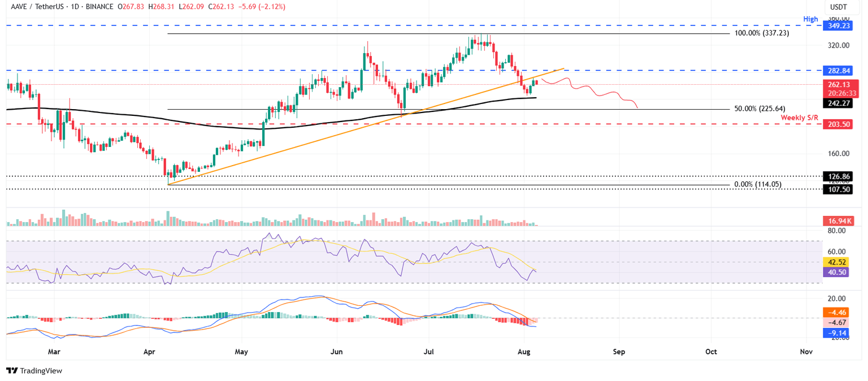The height and width of the screenshot is (381, 868).
Task: Click the 107.50 dotted support label
Action: (838, 190)
